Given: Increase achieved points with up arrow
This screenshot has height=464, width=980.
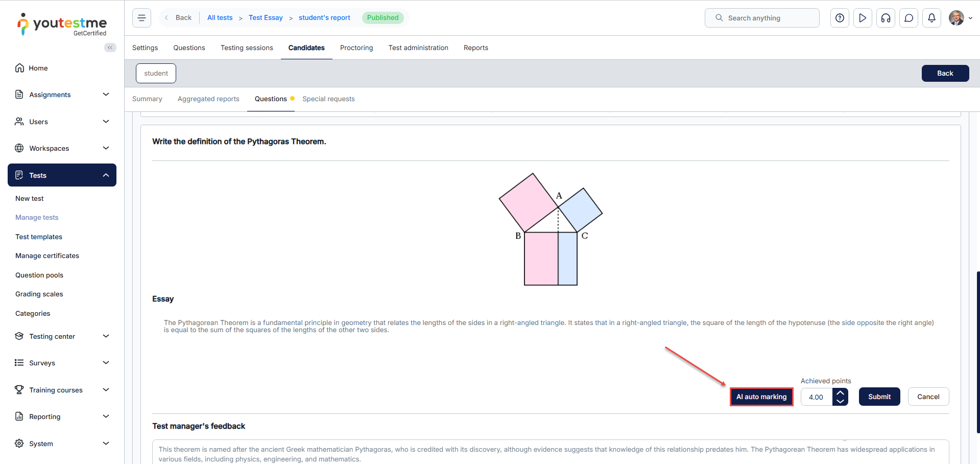Looking at the screenshot, I should (840, 392).
